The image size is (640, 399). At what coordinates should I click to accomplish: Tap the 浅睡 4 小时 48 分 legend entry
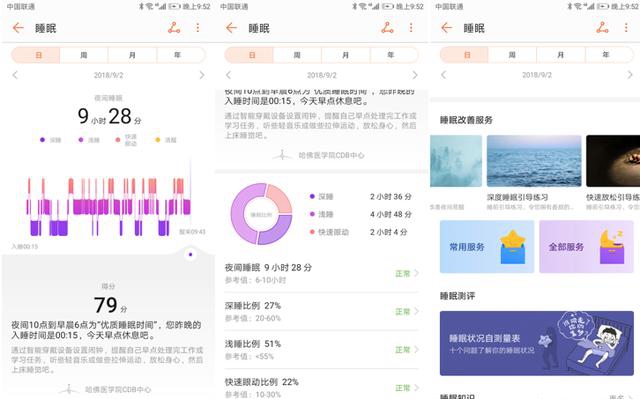pyautogui.click(x=361, y=214)
